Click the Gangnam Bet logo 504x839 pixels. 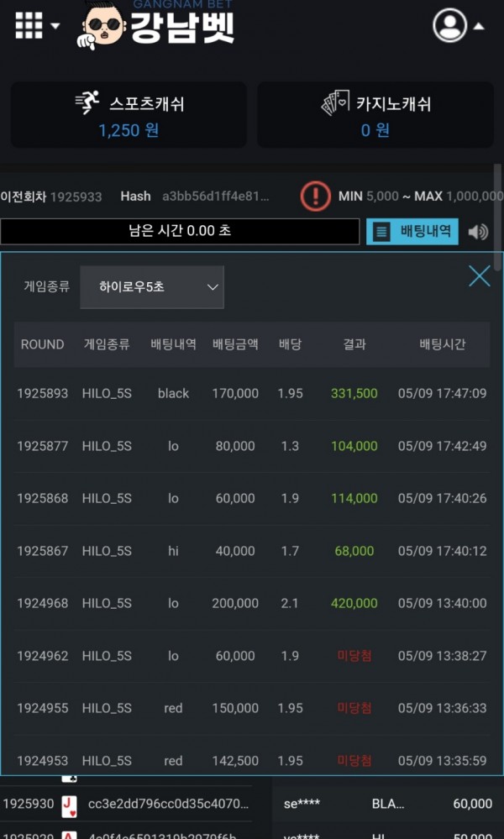157,27
